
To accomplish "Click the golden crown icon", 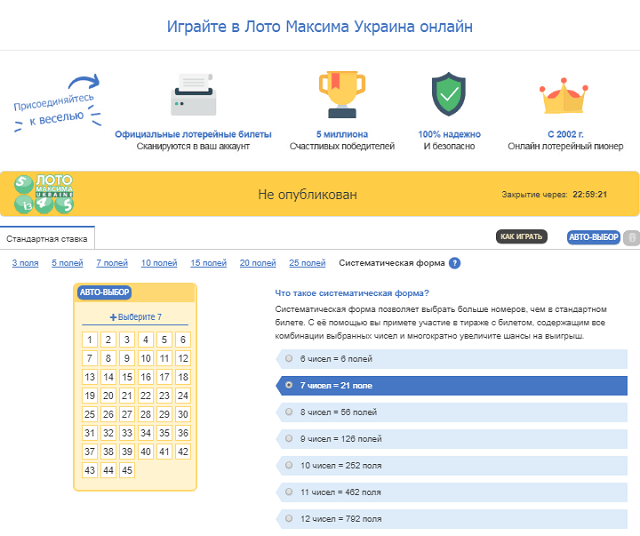I will coord(564,96).
